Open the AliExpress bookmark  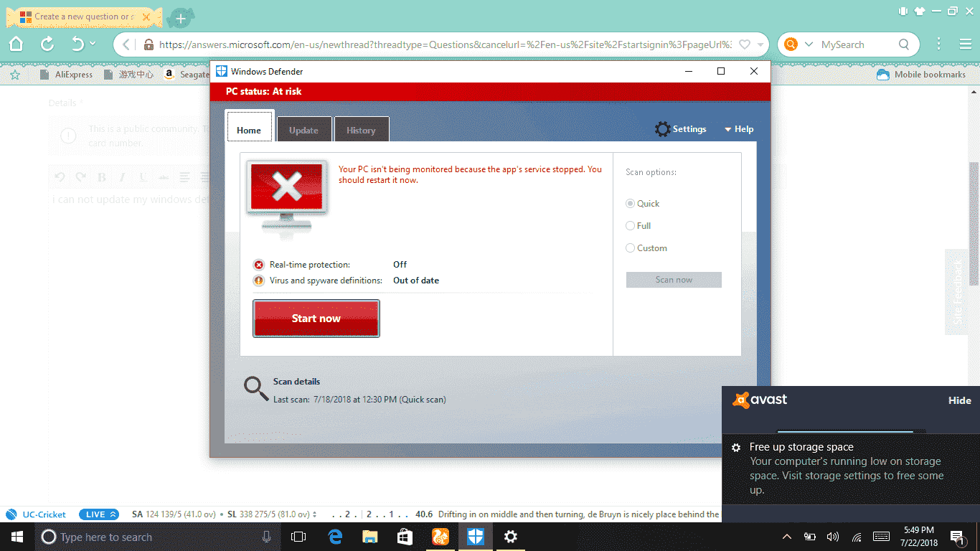67,75
